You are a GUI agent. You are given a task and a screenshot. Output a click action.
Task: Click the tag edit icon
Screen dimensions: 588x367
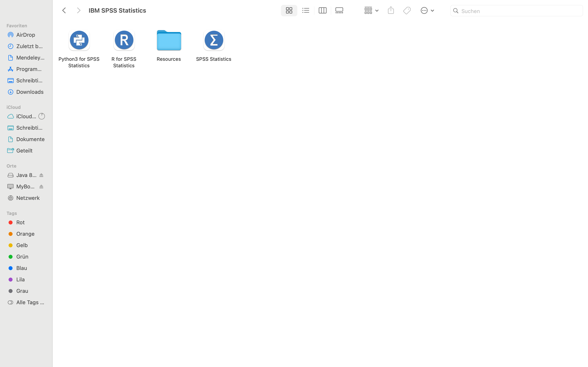click(x=407, y=10)
